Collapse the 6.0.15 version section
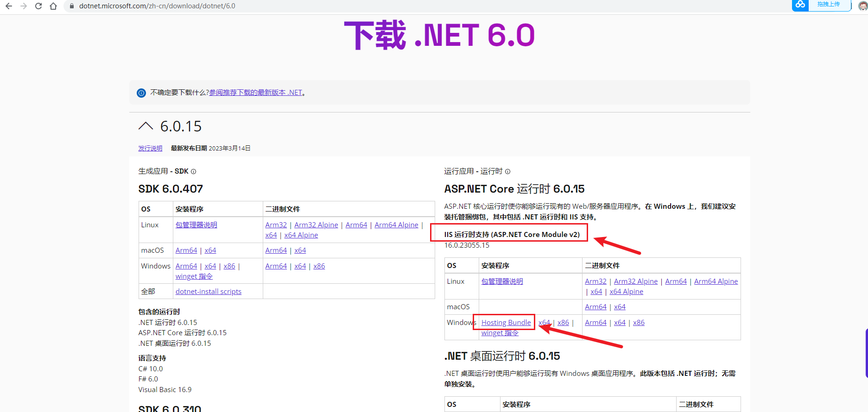Image resolution: width=868 pixels, height=412 pixels. click(146, 126)
